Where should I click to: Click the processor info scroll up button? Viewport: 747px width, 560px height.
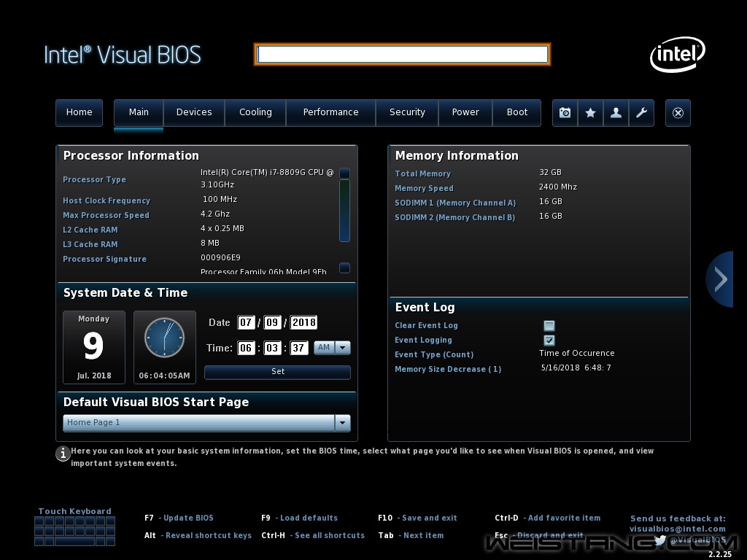pyautogui.click(x=344, y=174)
